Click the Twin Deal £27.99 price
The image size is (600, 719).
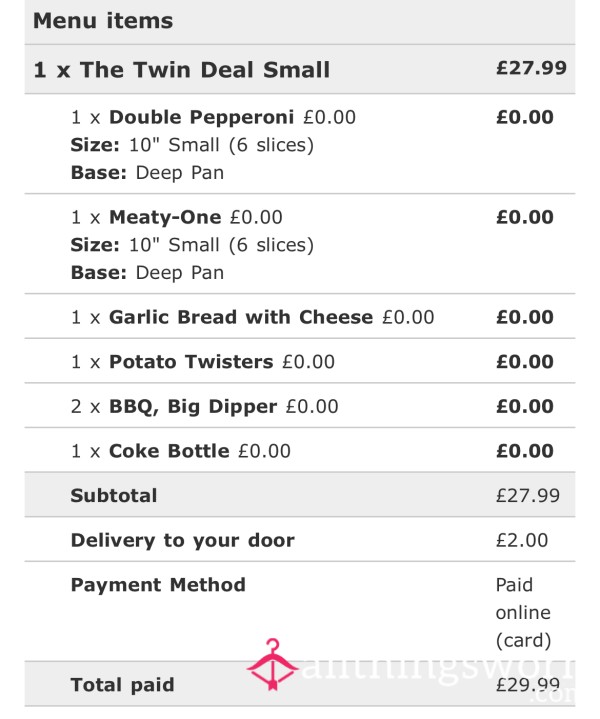531,68
